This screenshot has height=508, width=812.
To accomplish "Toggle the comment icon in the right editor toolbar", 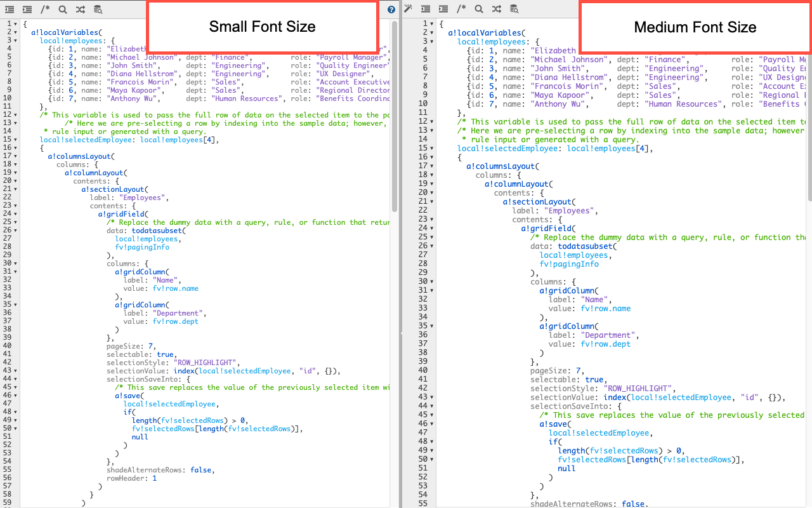I will tap(461, 9).
